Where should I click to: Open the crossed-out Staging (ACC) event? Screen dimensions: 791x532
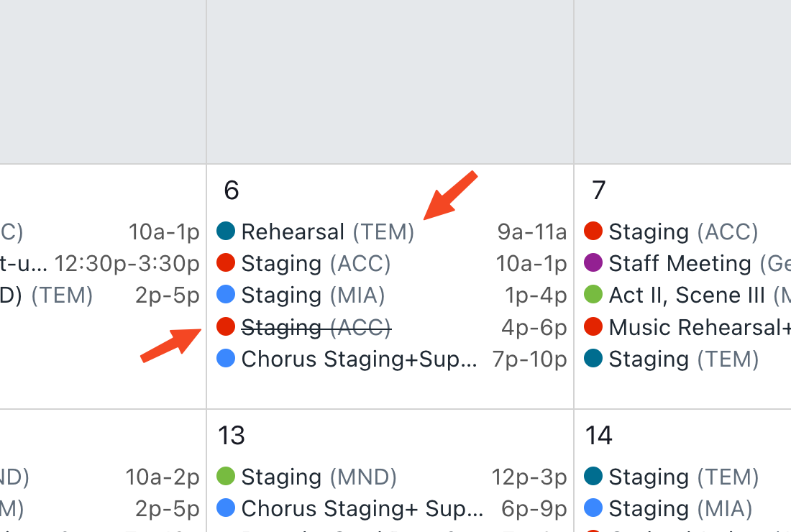click(391, 327)
